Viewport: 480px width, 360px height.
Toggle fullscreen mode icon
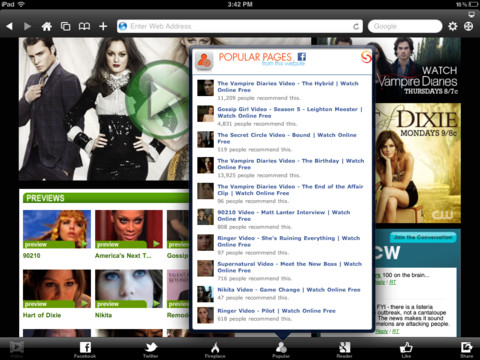point(468,26)
